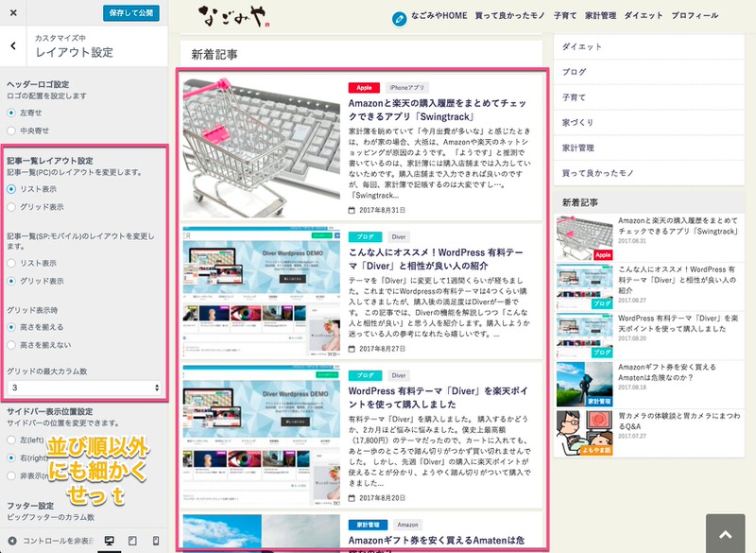Image resolution: width=756 pixels, height=553 pixels.
Task: Choose 高さを揃えない grid option
Action: point(11,345)
